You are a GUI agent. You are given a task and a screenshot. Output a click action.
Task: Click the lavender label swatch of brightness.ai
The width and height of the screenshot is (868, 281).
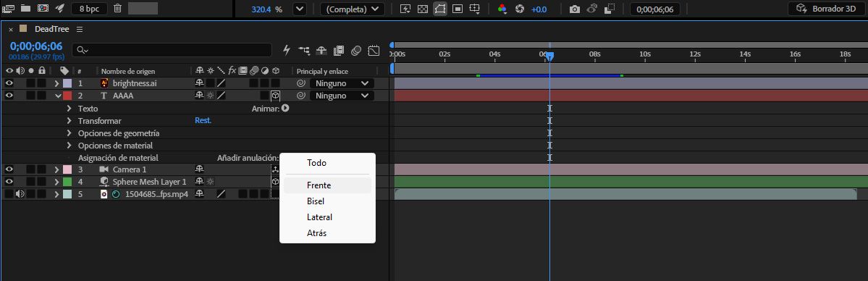(67, 83)
